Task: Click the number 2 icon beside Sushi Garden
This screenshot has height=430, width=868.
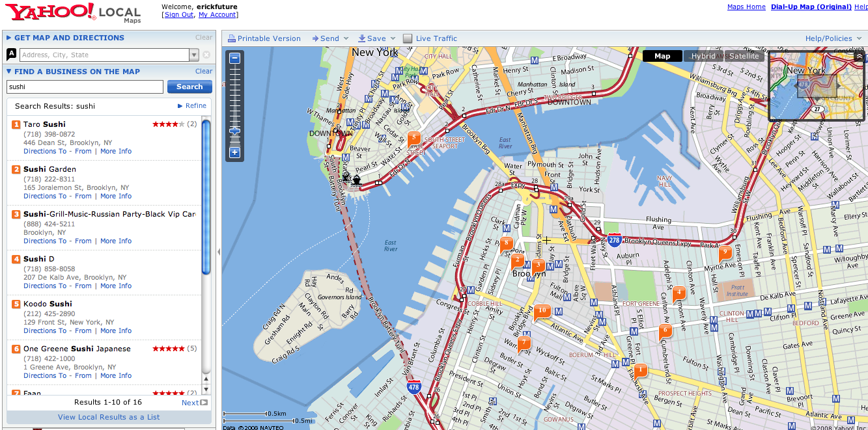Action: click(16, 169)
